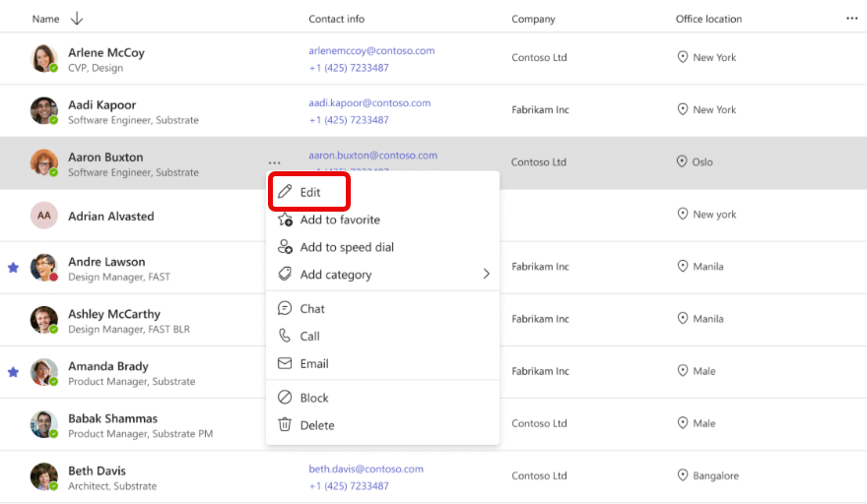The height and width of the screenshot is (504, 867).
Task: Open the column options ellipsis in header
Action: (x=851, y=19)
